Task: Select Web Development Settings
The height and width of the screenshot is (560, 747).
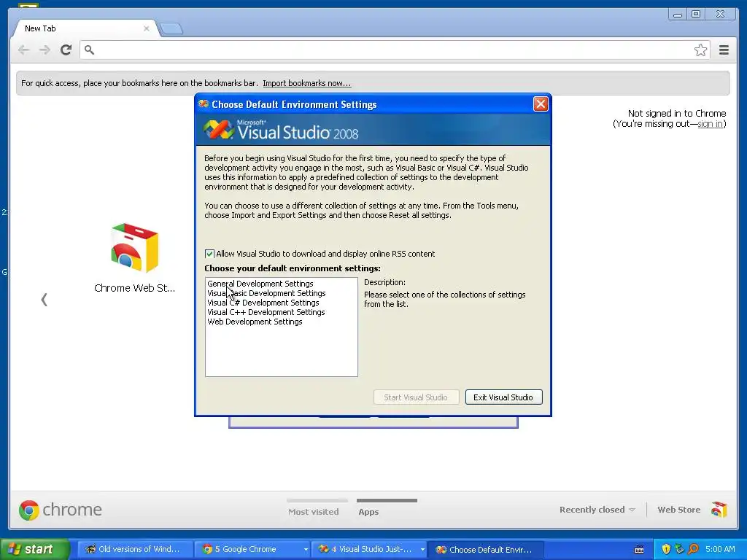Action: click(255, 322)
